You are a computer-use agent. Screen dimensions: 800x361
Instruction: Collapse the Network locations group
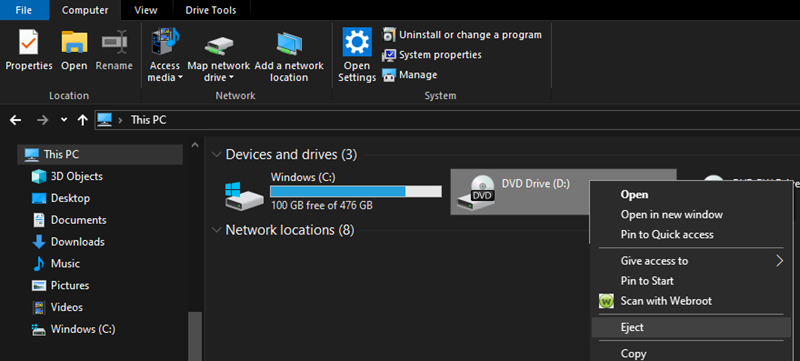pyautogui.click(x=217, y=230)
